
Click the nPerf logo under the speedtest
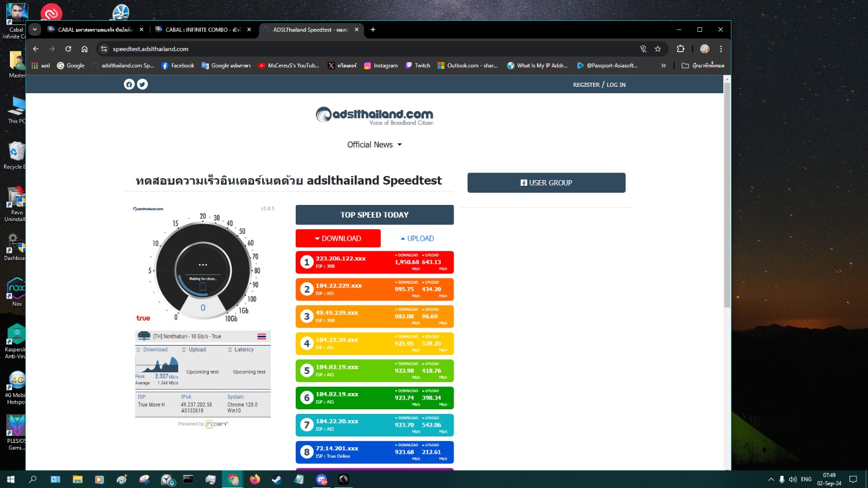(x=217, y=424)
